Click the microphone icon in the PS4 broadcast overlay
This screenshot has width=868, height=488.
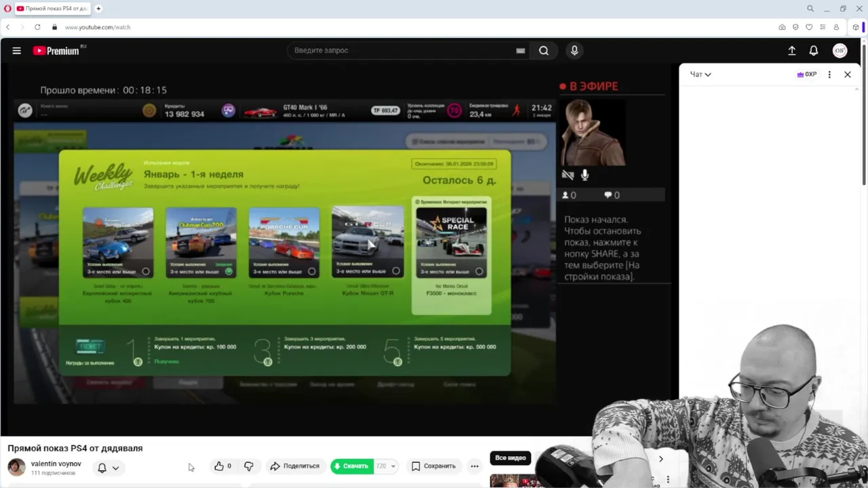click(585, 175)
